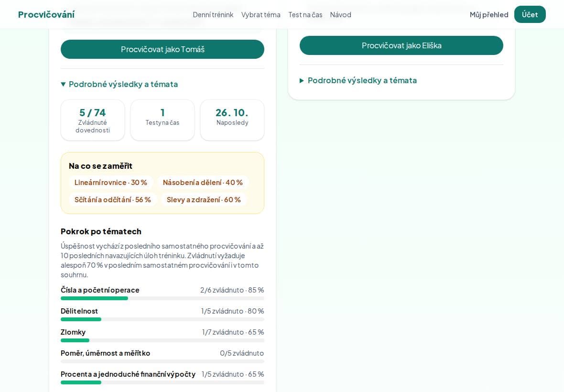The width and height of the screenshot is (564, 392).
Task: Open the Návod page
Action: (340, 15)
